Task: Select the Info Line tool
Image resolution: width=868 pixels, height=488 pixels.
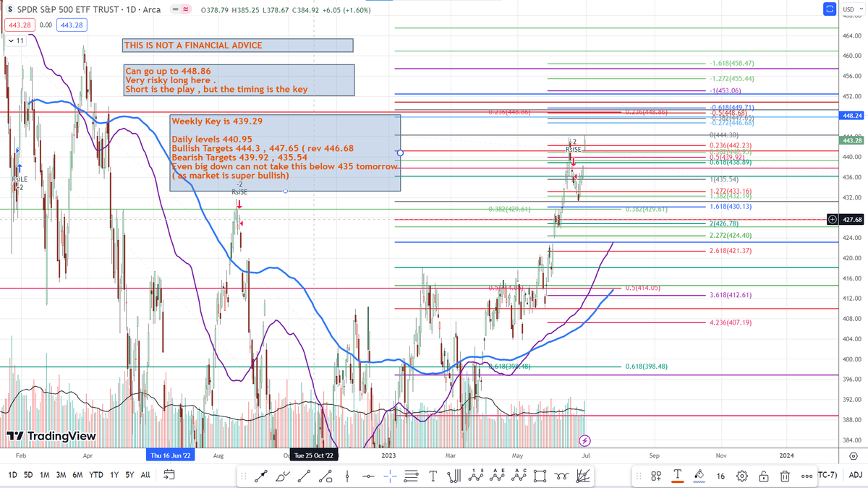Action: (325, 476)
